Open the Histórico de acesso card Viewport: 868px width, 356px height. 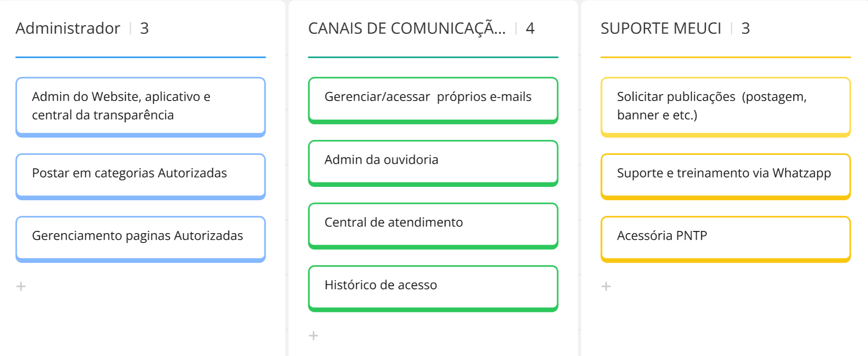click(x=433, y=286)
